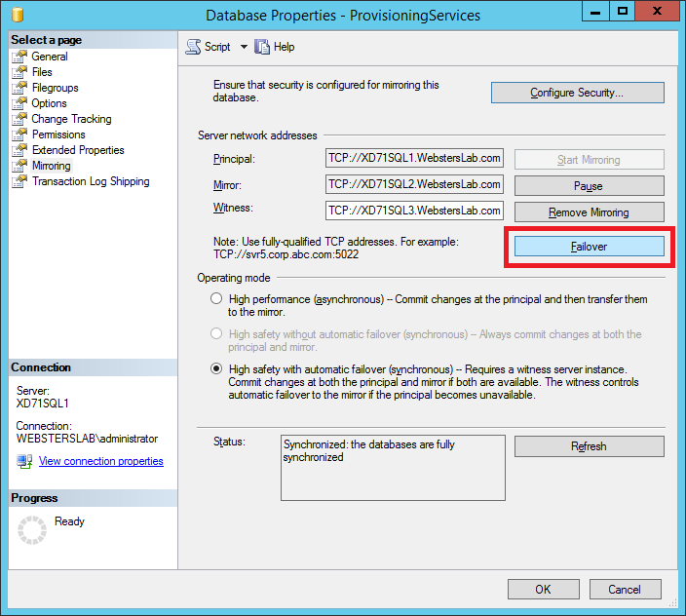Switch to the Permissions page
Viewport: 686px width, 616px height.
coord(58,135)
